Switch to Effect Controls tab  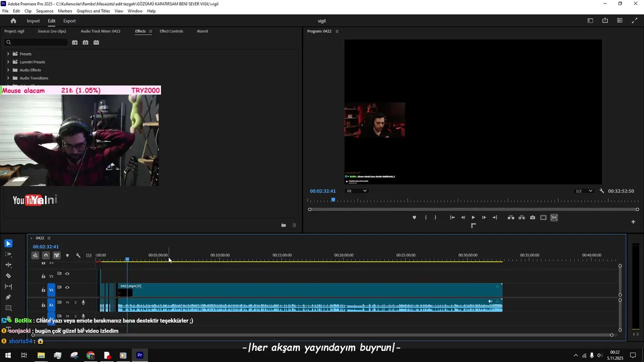click(x=171, y=31)
